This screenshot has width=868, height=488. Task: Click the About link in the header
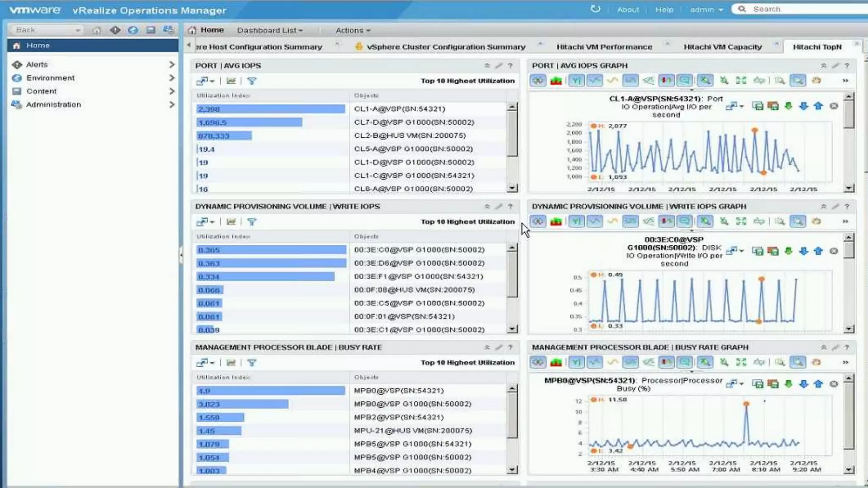tap(628, 9)
